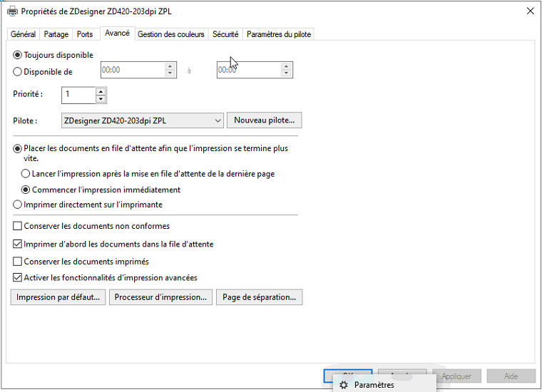Open the Ports tab
Screen dimensions: 542x392
click(85, 34)
